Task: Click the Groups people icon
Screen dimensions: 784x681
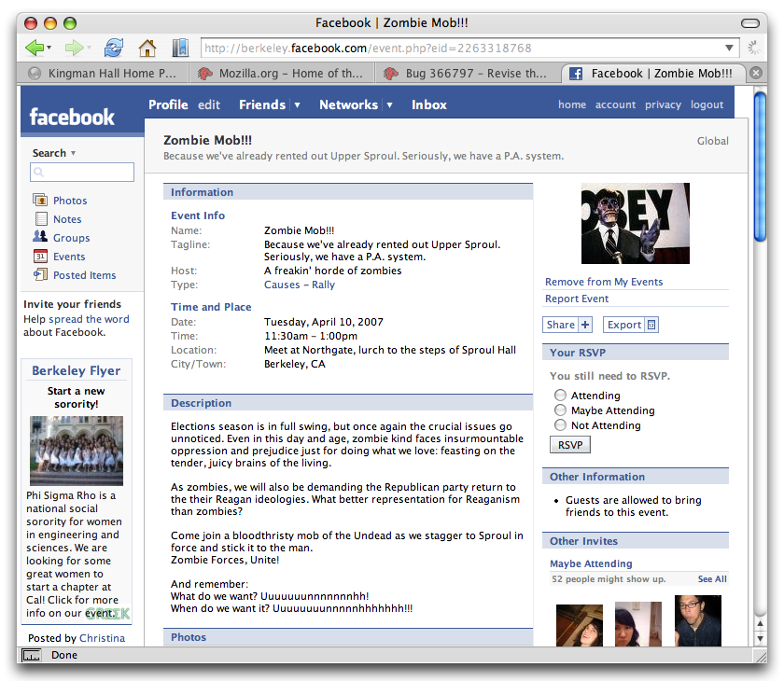Action: 40,236
